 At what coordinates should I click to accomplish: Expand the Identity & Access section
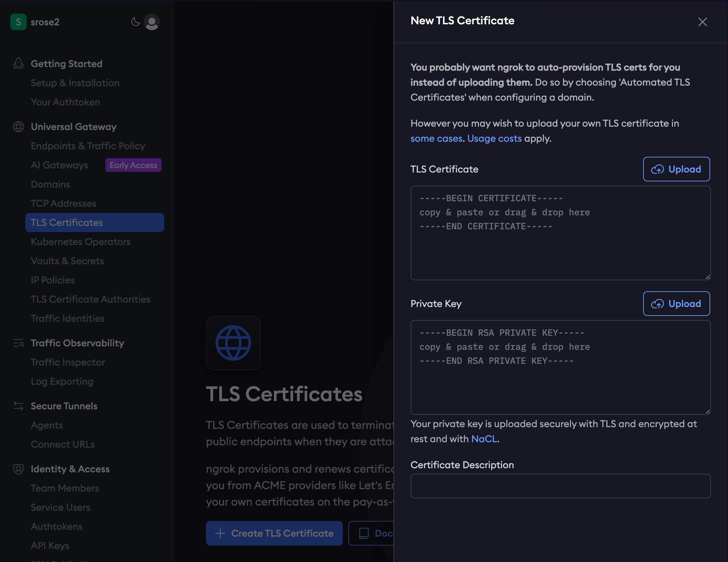70,469
